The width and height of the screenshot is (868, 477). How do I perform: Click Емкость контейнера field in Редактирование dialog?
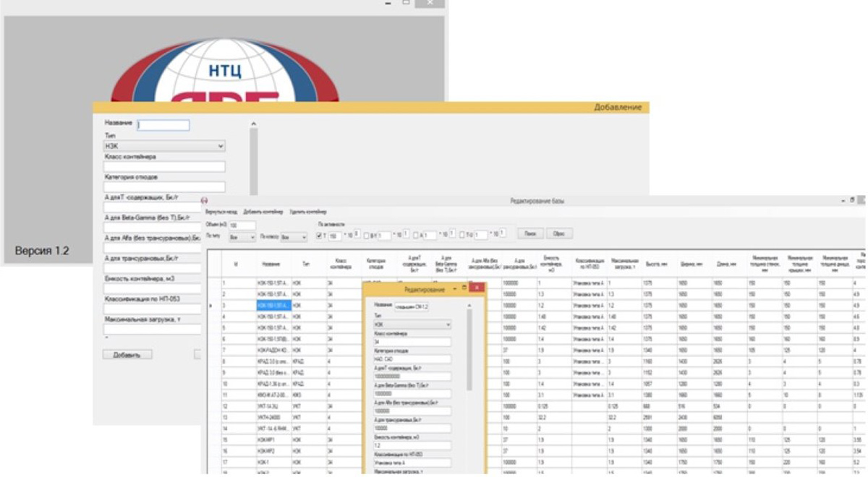[x=412, y=445]
